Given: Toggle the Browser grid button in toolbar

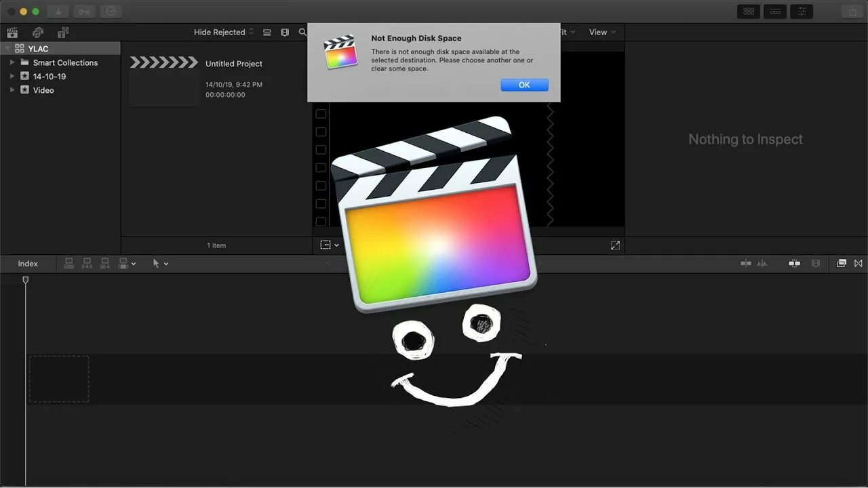Looking at the screenshot, I should point(749,12).
